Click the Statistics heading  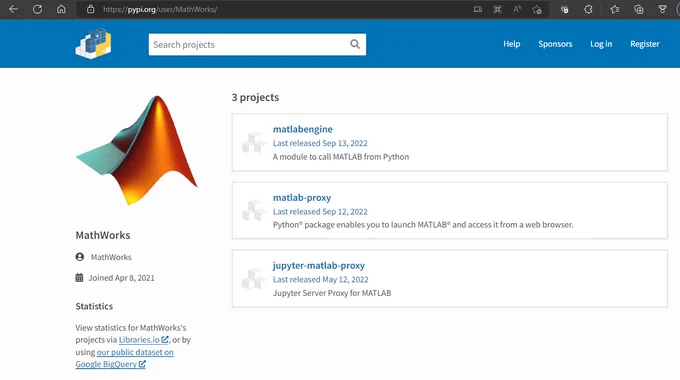[x=94, y=306]
